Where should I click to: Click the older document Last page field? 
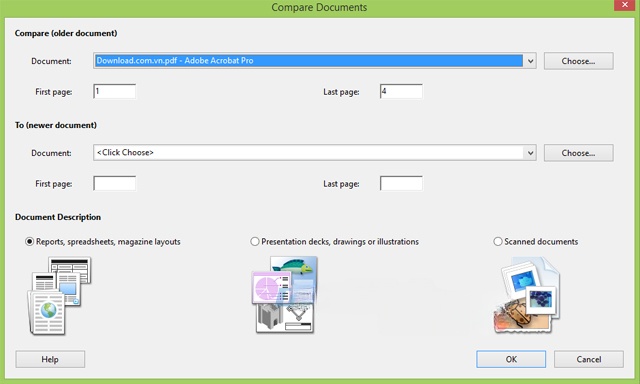coord(401,91)
